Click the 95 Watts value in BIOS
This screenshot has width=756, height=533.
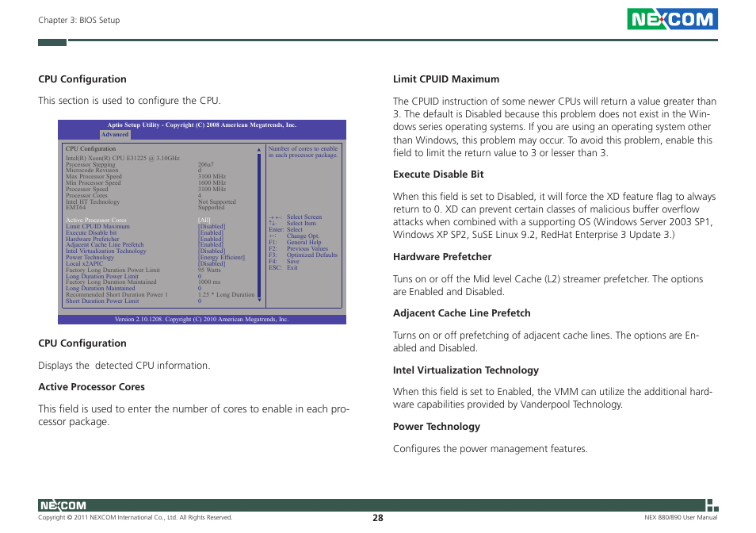coord(209,270)
